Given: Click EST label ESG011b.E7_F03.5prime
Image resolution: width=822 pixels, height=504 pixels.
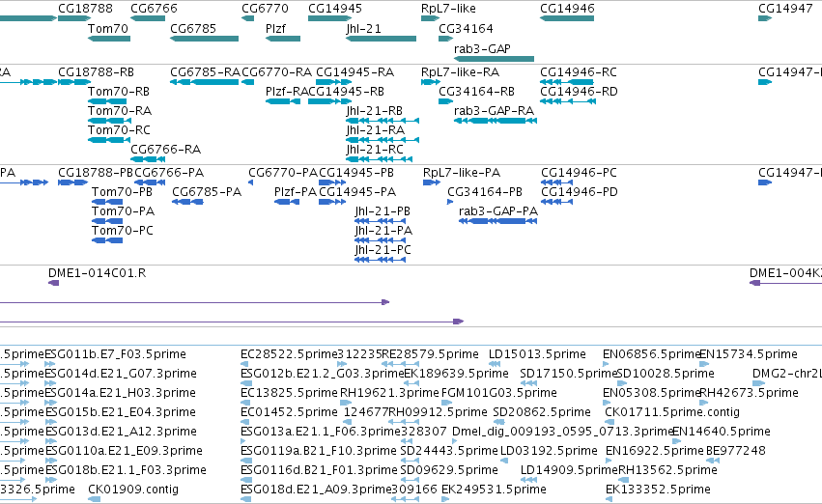Looking at the screenshot, I should pos(116,354).
